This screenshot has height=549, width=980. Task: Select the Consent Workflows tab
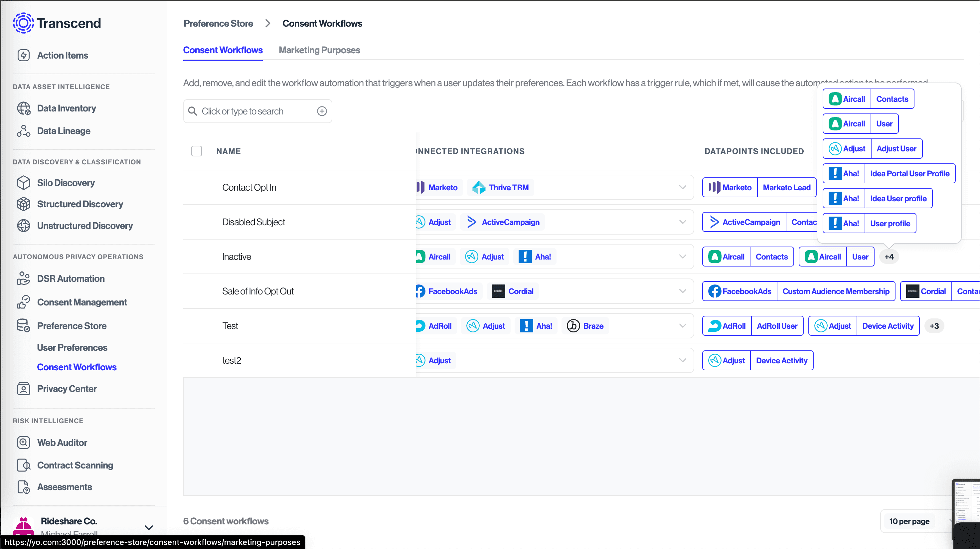pos(223,50)
